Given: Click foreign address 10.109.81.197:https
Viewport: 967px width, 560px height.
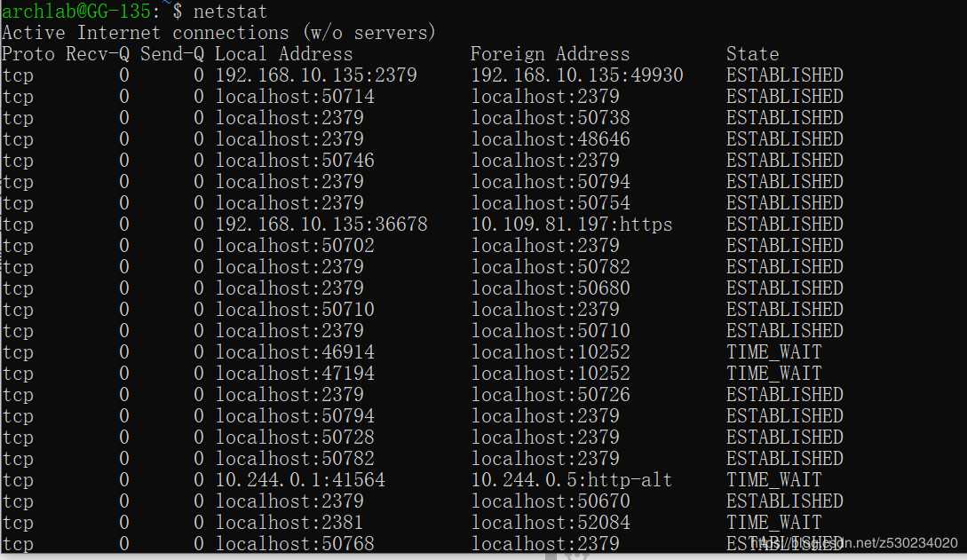Looking at the screenshot, I should [572, 225].
